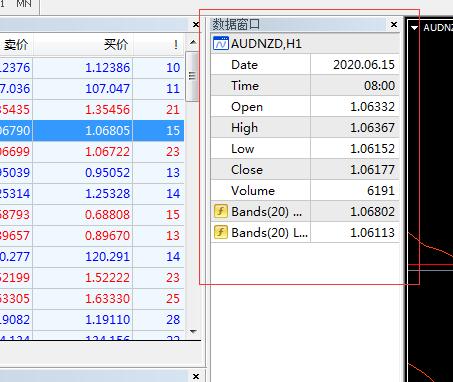Close the market watch panel
This screenshot has height=382, width=453.
(x=196, y=25)
